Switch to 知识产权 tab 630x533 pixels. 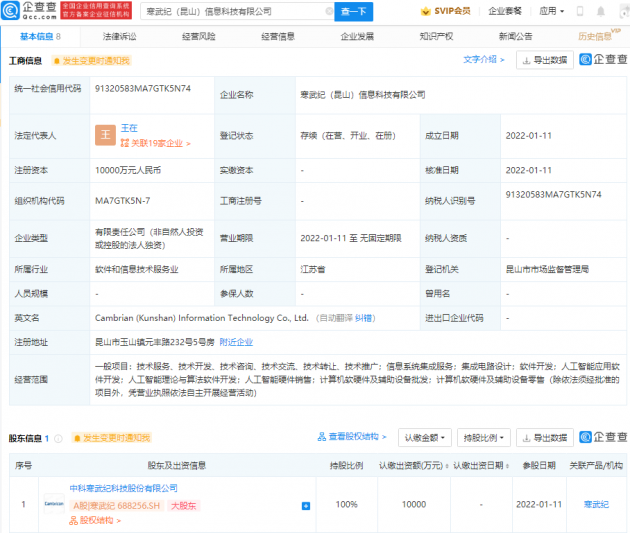point(436,37)
